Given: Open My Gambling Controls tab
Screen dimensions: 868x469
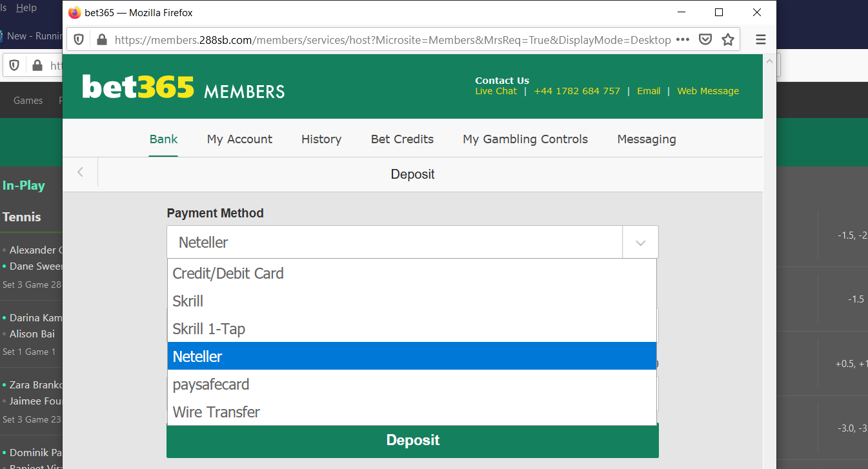Looking at the screenshot, I should (x=525, y=139).
